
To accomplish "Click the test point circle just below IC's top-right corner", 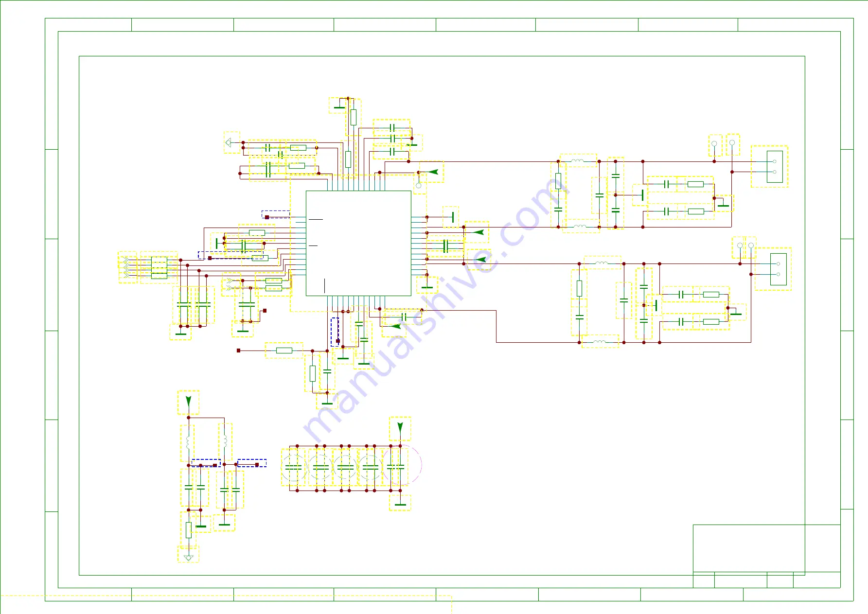I will 418,185.
